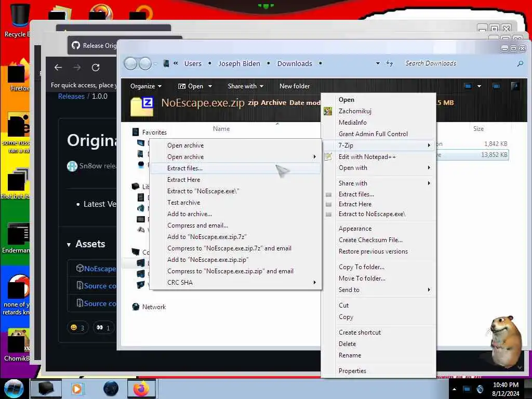Open the globe browser taskbar icon
The width and height of the screenshot is (532, 399).
[x=111, y=389]
